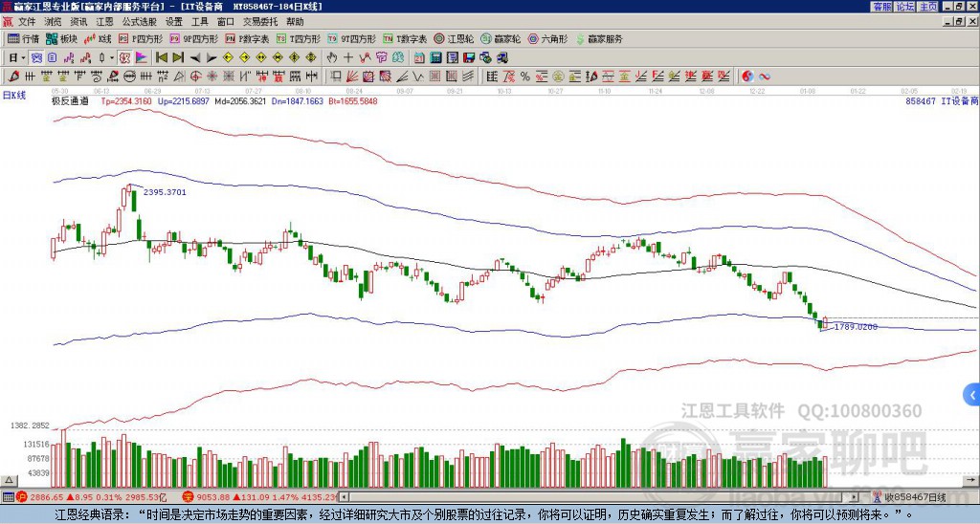Open the T四方形 tool
This screenshot has width=980, height=524.
pos(299,39)
